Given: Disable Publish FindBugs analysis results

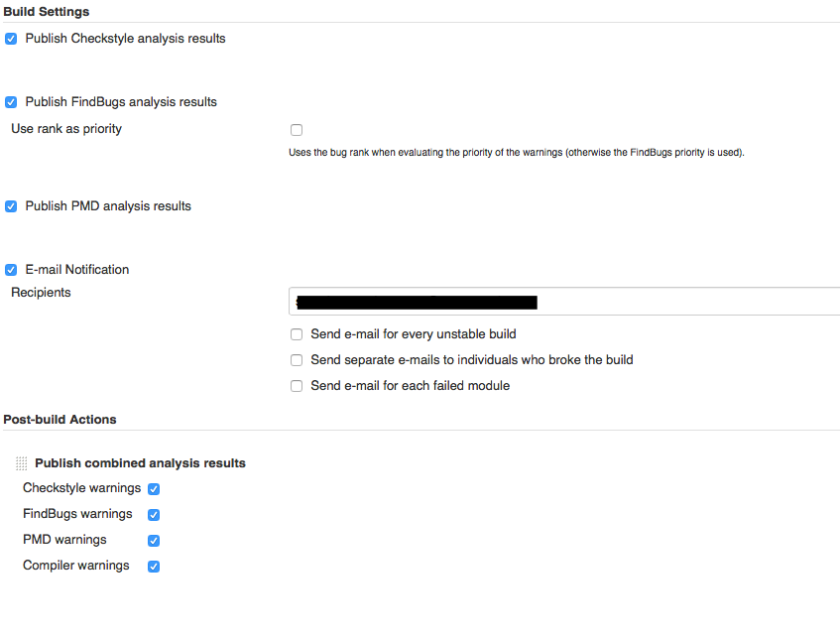Looking at the screenshot, I should pos(11,102).
